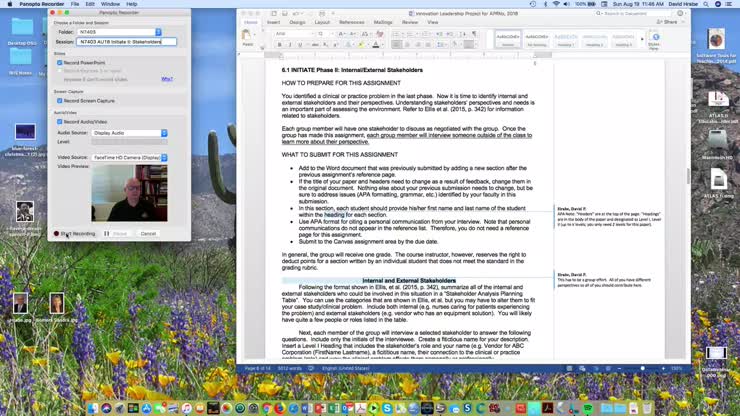
Task: Open the Home tab in Word
Action: (251, 22)
